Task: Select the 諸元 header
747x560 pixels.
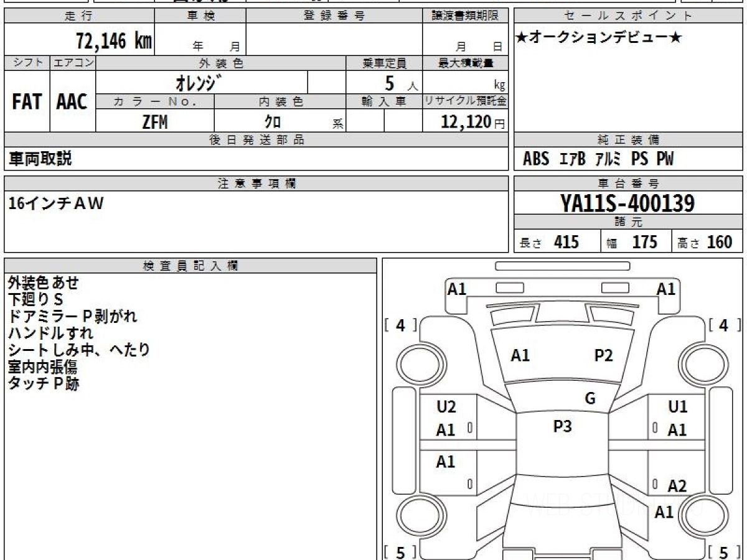Action: point(629,222)
